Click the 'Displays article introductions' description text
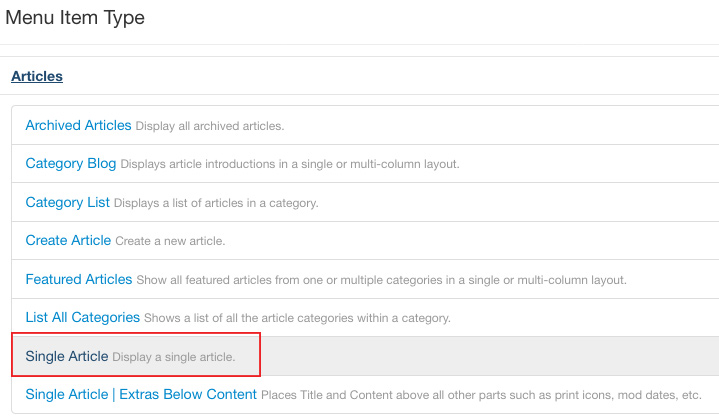 [290, 164]
